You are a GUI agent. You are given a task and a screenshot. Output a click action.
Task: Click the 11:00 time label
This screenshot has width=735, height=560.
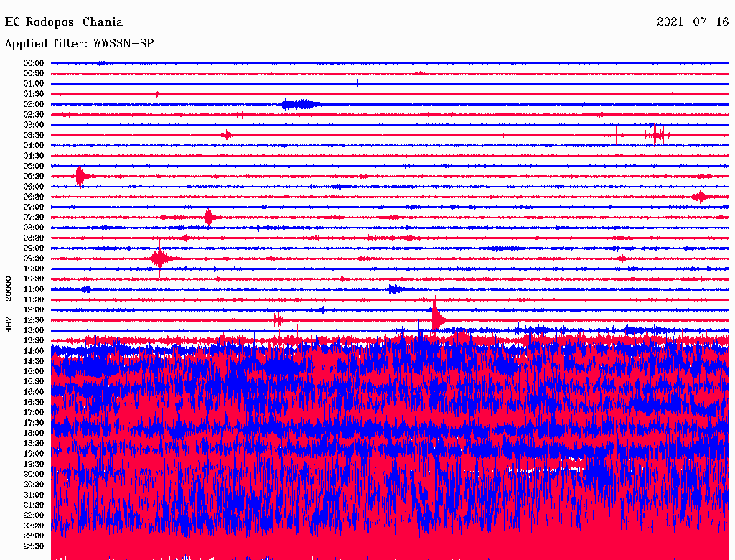click(x=34, y=289)
